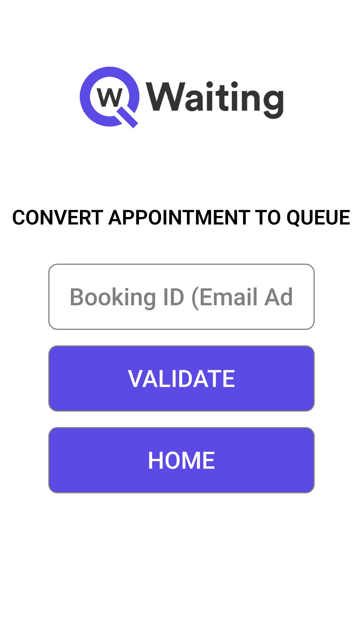Tap the purple HOME rectangle
363x644 pixels.
coord(181,460)
